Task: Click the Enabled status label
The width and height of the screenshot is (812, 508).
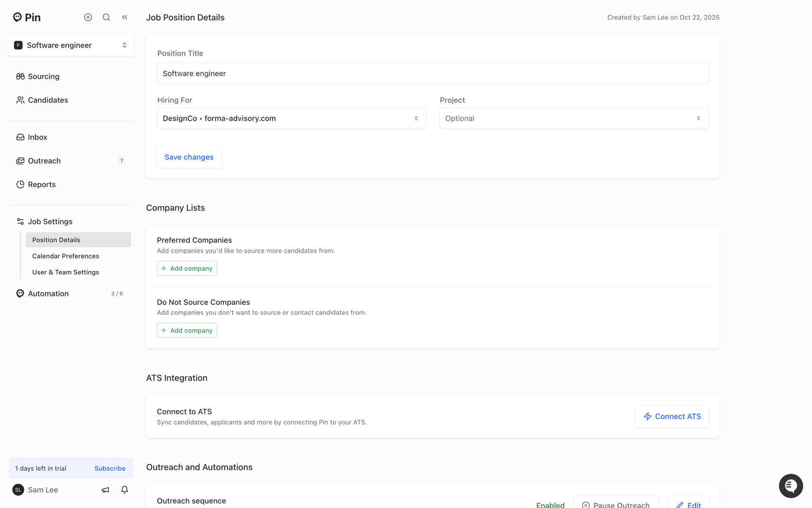Action: click(550, 505)
